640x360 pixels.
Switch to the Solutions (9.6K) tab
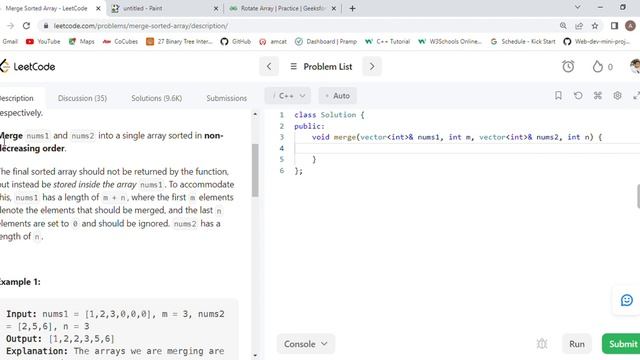click(x=156, y=98)
